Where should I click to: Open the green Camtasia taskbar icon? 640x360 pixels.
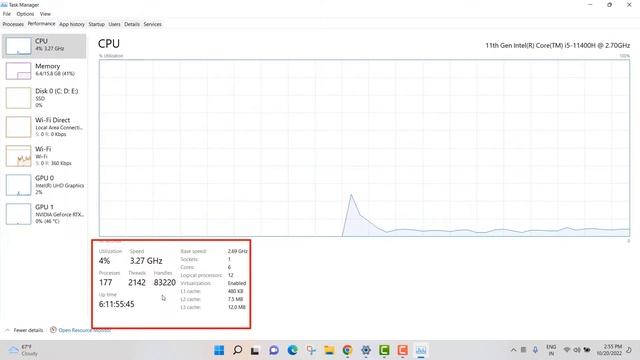coord(384,350)
